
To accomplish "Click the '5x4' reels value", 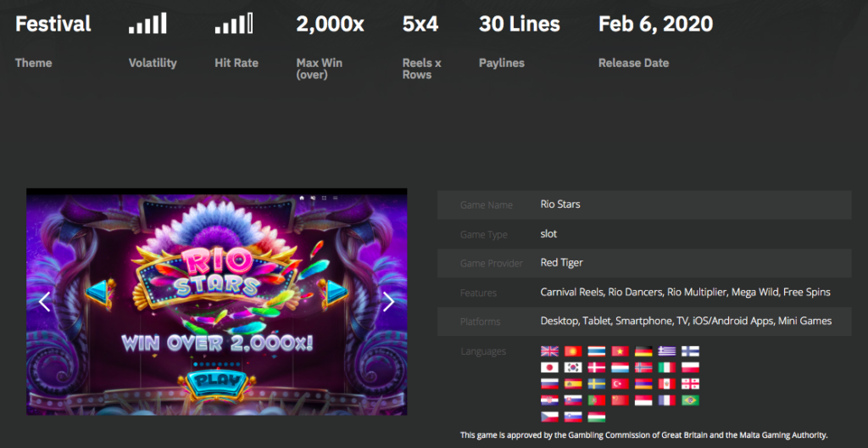I will click(420, 24).
